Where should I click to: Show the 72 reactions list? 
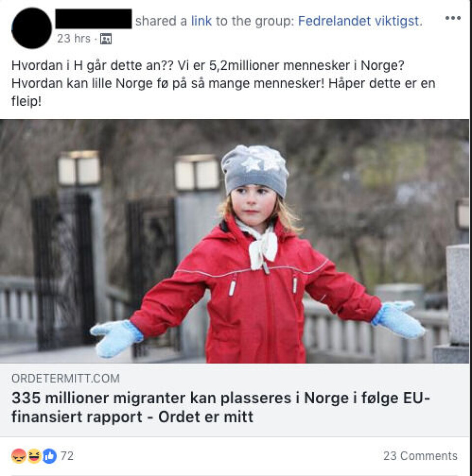click(x=67, y=456)
